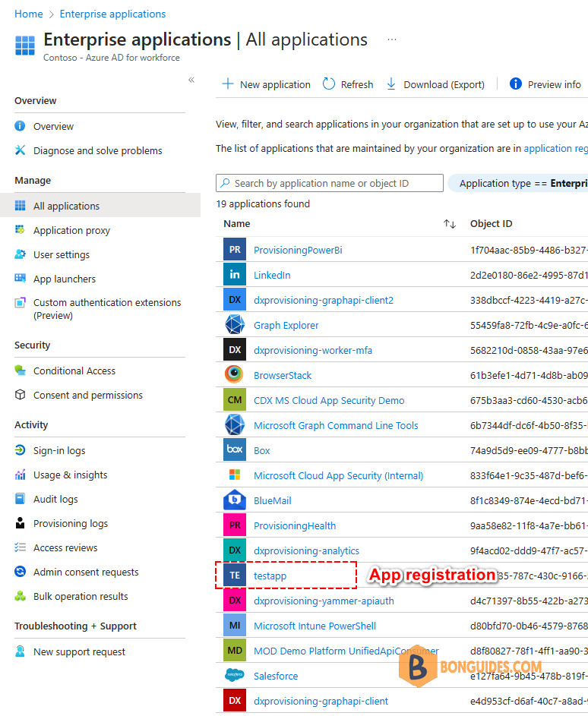Click the New support request icon
This screenshot has width=588, height=716.
click(x=20, y=651)
